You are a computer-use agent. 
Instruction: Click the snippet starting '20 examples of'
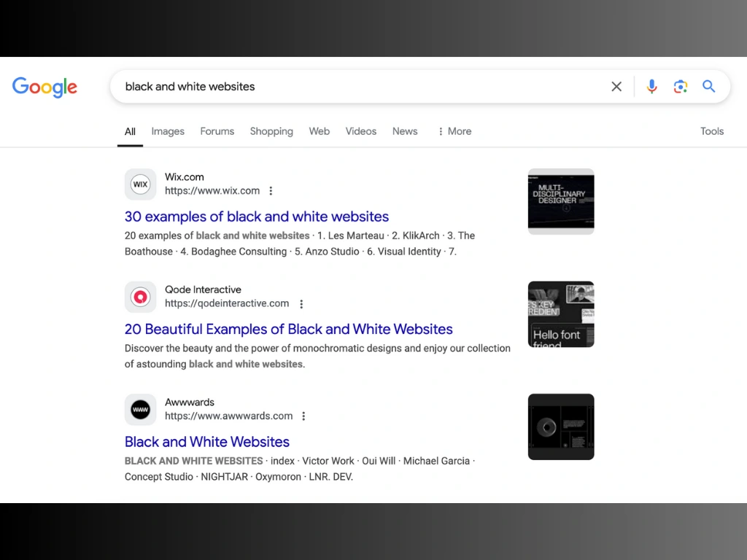click(x=300, y=244)
